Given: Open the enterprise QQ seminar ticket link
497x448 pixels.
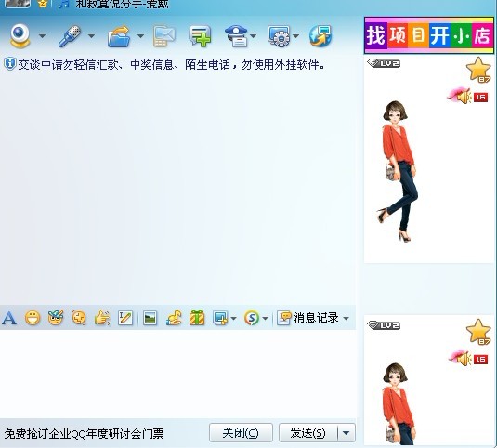Looking at the screenshot, I should pos(85,434).
